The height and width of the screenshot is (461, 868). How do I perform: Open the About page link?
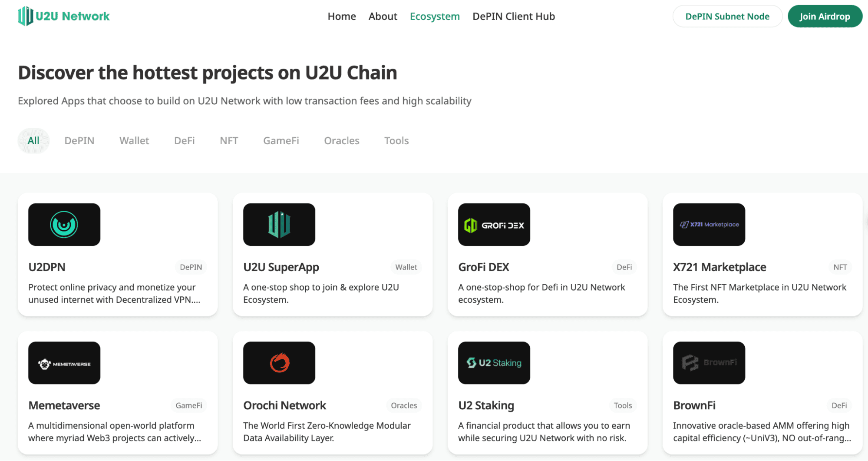(383, 17)
